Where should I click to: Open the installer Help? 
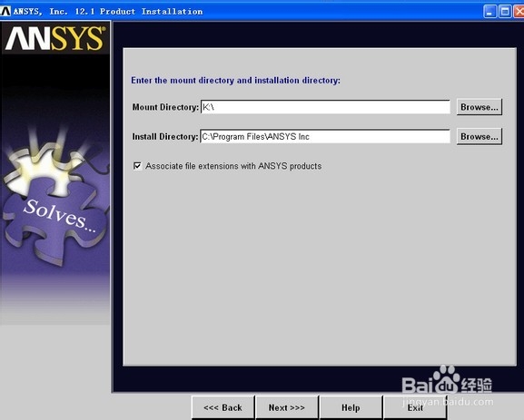351,407
